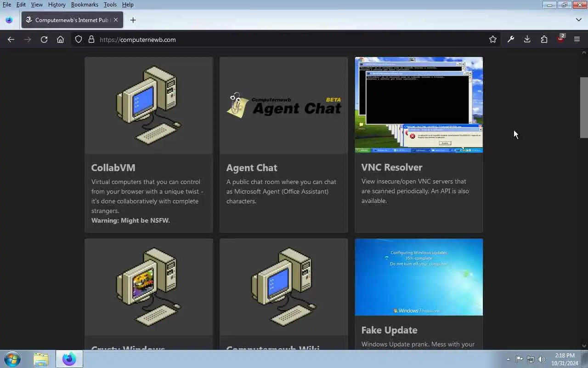Click the Fake Update Windows 7 thumbnail
This screenshot has height=368, width=588.
pyautogui.click(x=419, y=277)
